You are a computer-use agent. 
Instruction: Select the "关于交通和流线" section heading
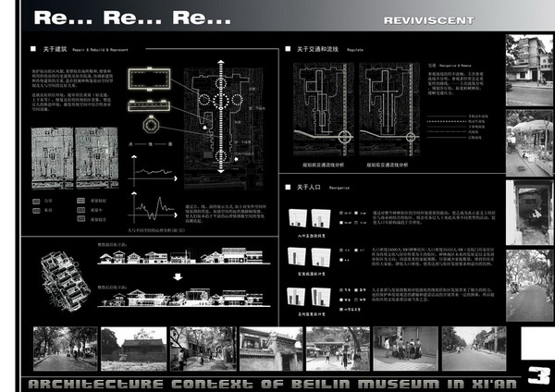click(317, 49)
